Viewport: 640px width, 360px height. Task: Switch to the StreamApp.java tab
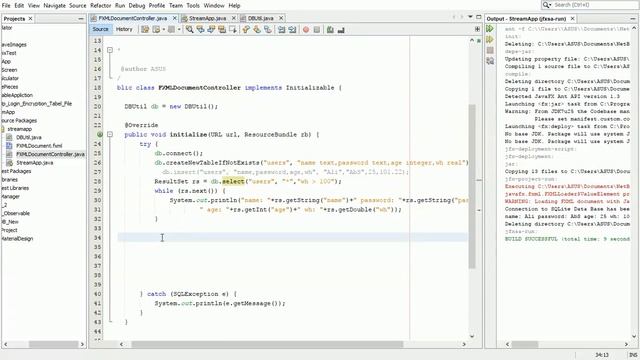pos(207,18)
